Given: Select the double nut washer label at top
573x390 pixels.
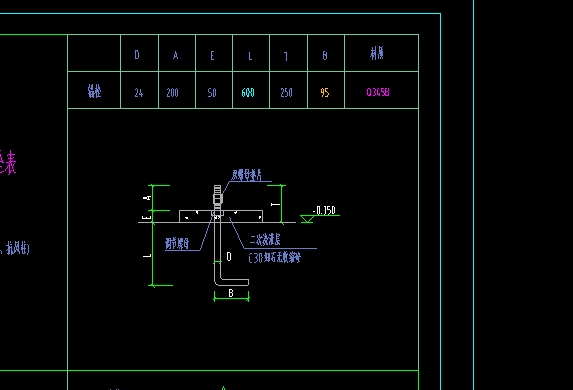Looking at the screenshot, I should pos(247,175).
